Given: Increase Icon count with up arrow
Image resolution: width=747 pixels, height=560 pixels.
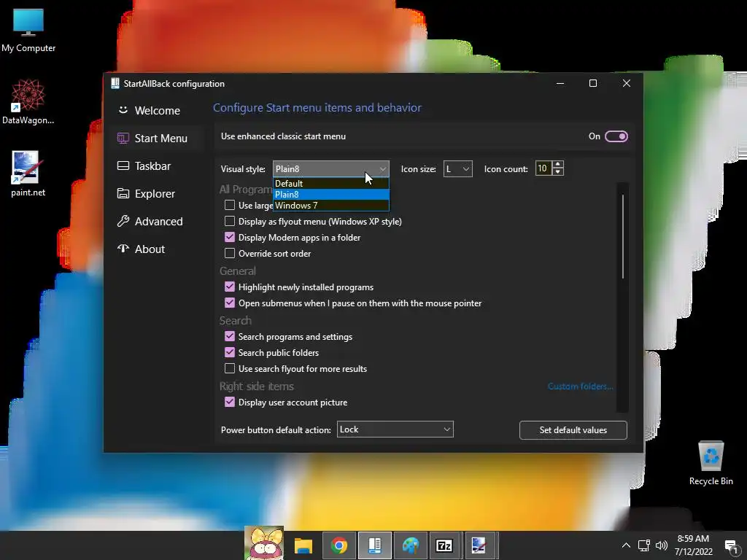Looking at the screenshot, I should coord(558,164).
